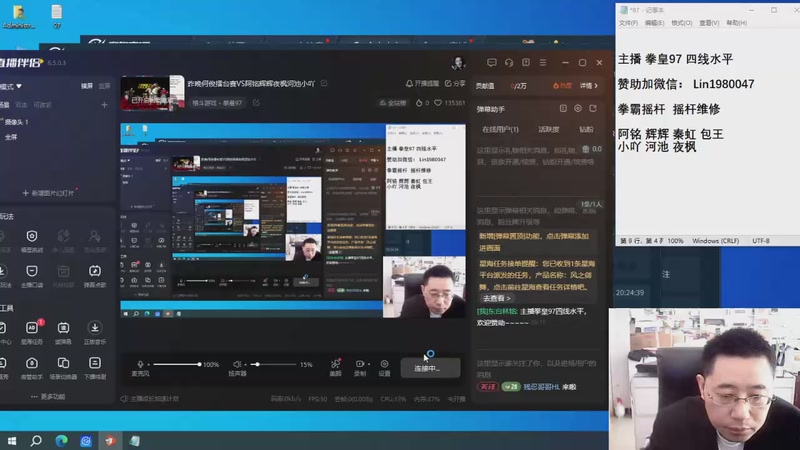Click the record (录制) camera icon
This screenshot has height=450, width=800.
pyautogui.click(x=360, y=364)
